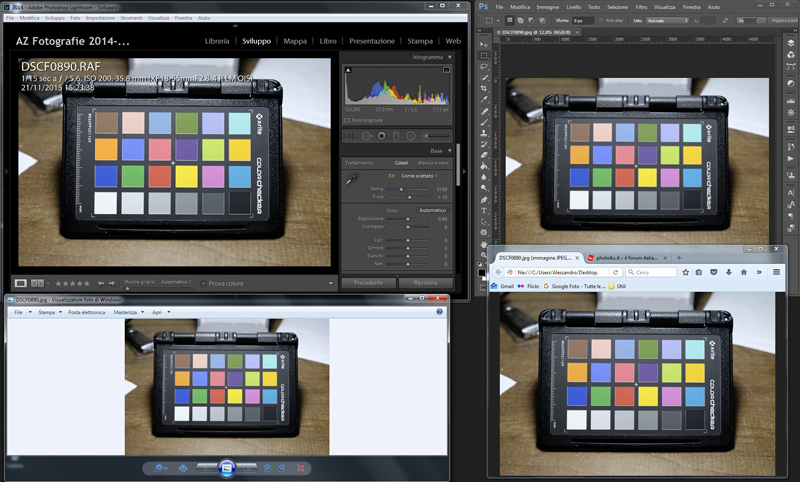Open zoom magnifier in Windows Photo Viewer

click(160, 468)
